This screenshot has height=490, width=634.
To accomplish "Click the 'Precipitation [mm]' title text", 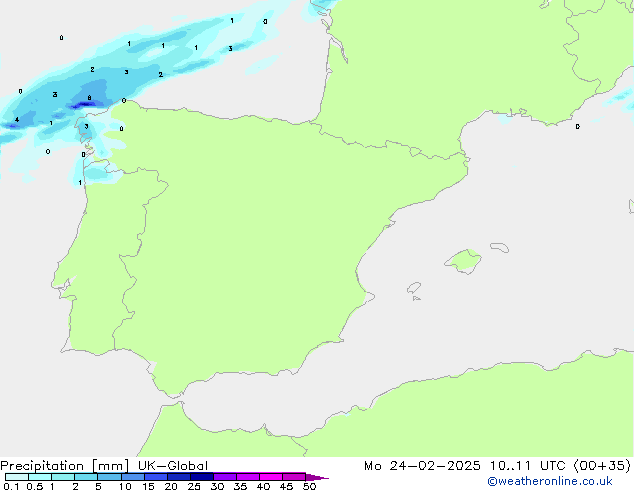I will click(x=64, y=466).
